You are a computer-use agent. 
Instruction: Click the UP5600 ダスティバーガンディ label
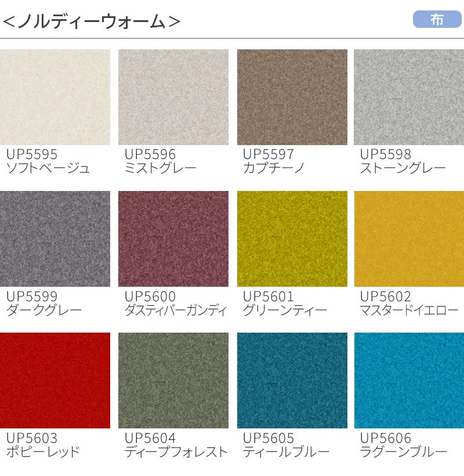click(176, 303)
